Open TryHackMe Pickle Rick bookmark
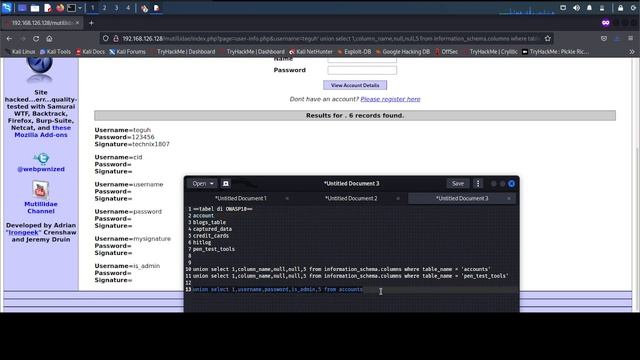Image resolution: width=640 pixels, height=360 pixels. 556,52
